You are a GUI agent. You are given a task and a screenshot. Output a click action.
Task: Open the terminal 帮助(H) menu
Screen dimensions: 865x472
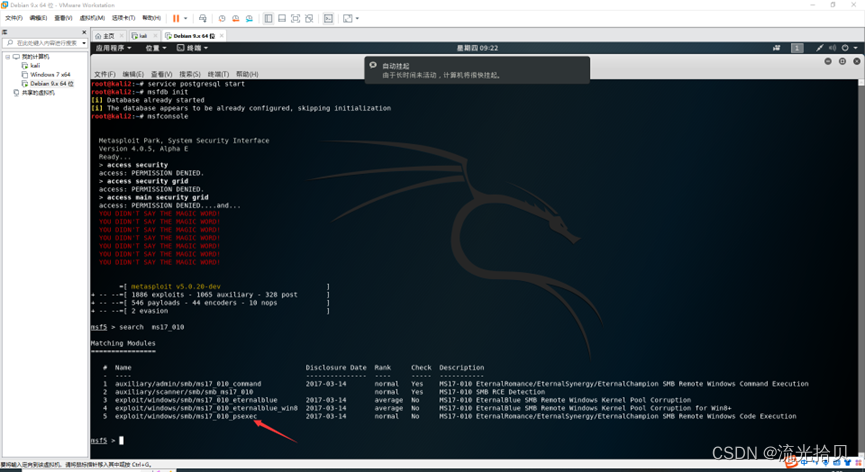247,74
